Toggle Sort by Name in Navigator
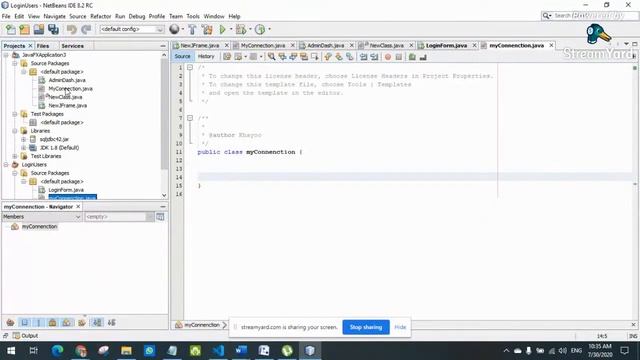This screenshot has height=360, width=640. 97,322
